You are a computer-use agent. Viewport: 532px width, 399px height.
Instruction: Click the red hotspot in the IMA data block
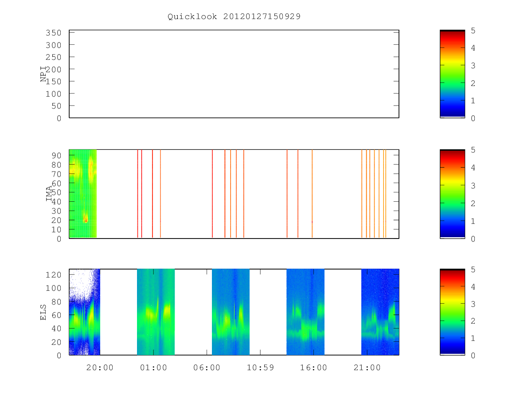(86, 219)
